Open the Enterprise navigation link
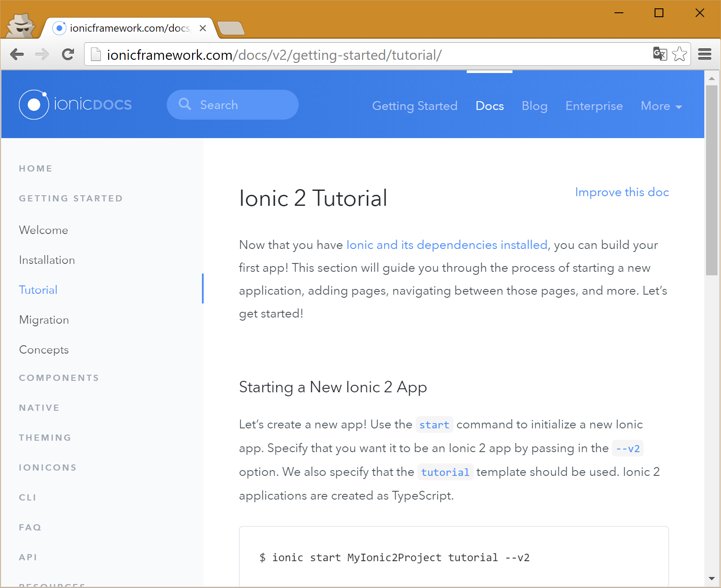This screenshot has height=588, width=721. pos(594,106)
